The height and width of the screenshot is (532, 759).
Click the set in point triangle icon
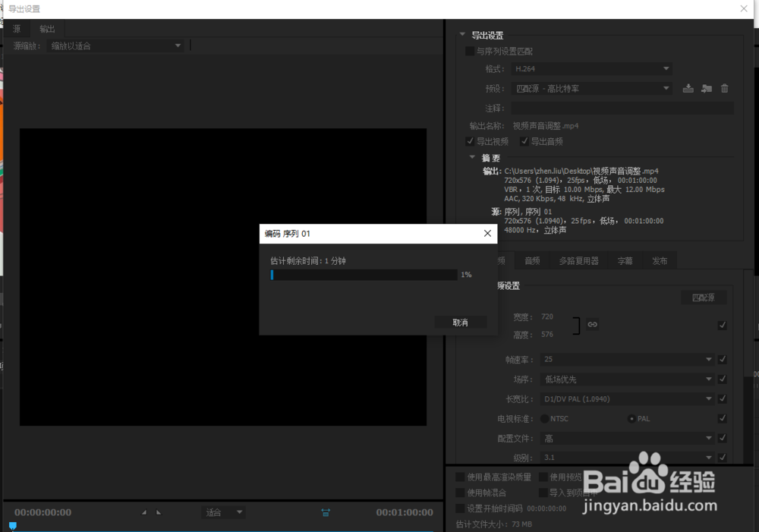pyautogui.click(x=143, y=512)
